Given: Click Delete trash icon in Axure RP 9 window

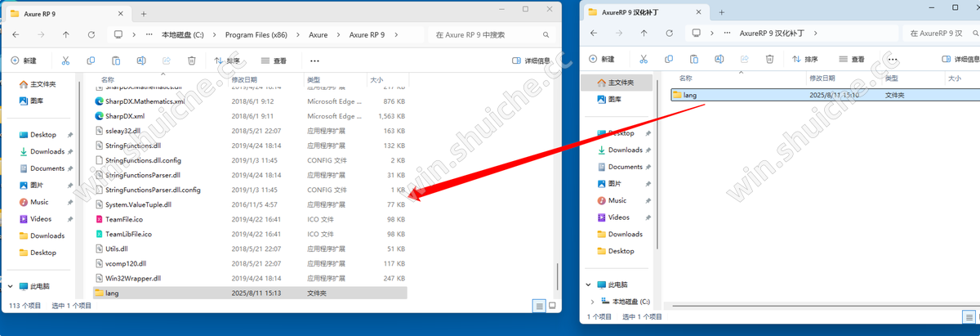Looking at the screenshot, I should point(192,60).
